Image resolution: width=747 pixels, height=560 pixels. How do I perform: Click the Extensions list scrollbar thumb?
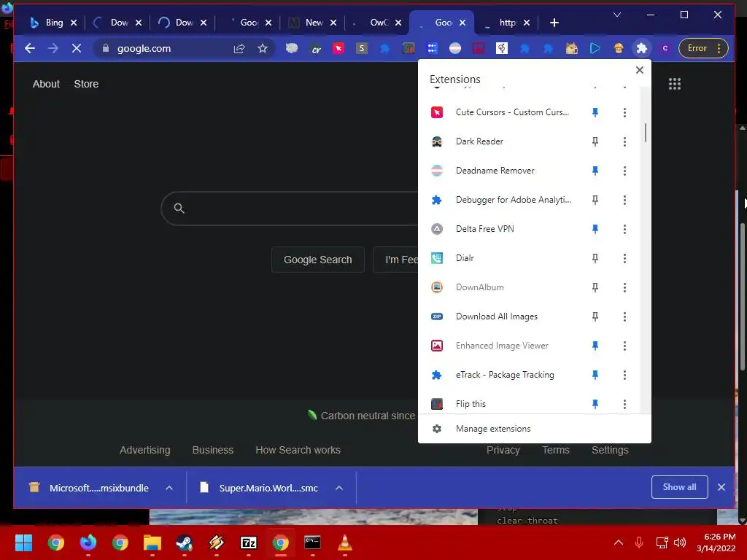coord(645,133)
